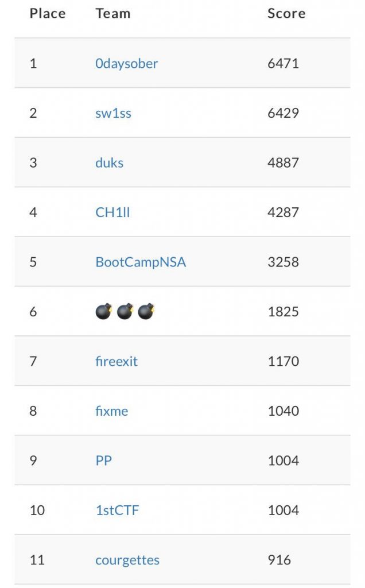
Task: Click place number 10 cell
Action: coord(37,510)
